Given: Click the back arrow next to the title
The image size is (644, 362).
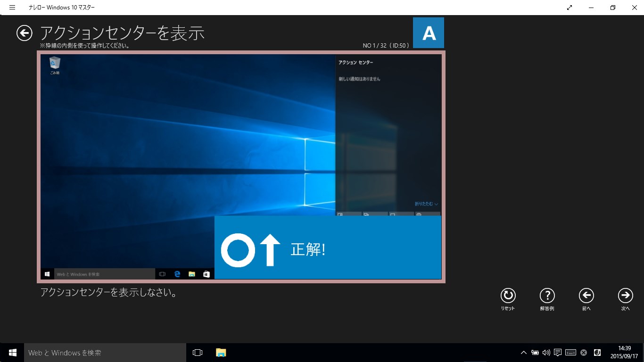Looking at the screenshot, I should pos(24,33).
